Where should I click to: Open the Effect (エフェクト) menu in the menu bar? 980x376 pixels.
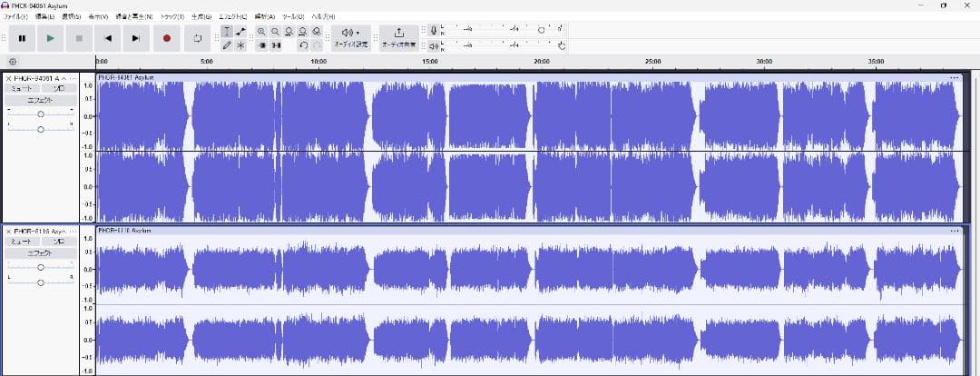233,16
